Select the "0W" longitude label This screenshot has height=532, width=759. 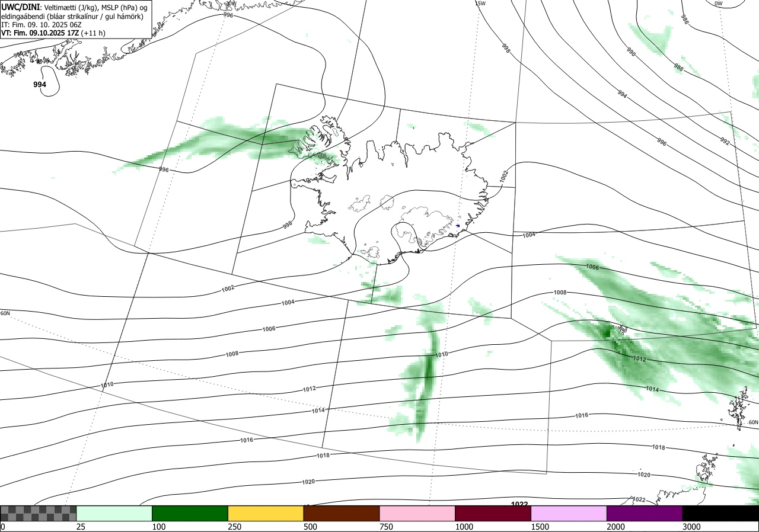click(x=718, y=3)
